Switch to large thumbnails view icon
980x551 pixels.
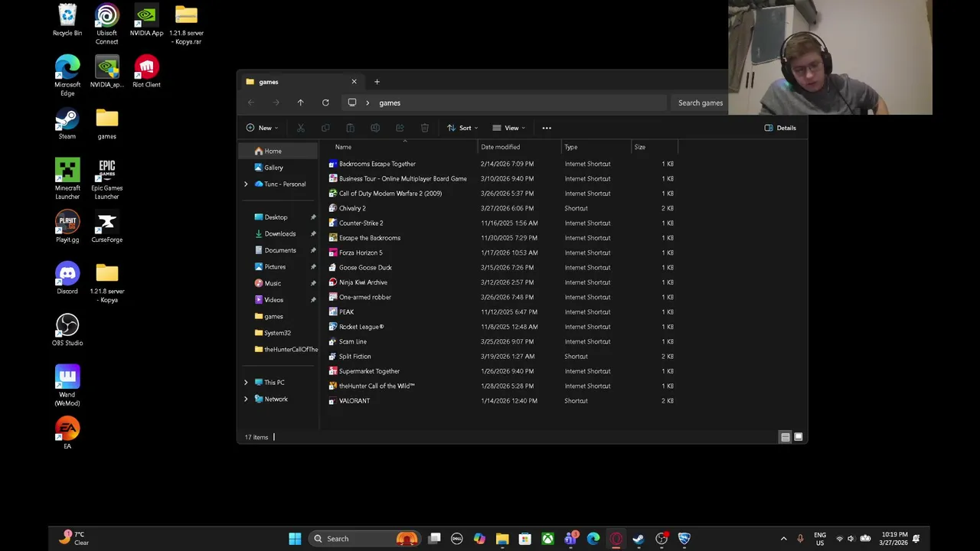click(798, 437)
